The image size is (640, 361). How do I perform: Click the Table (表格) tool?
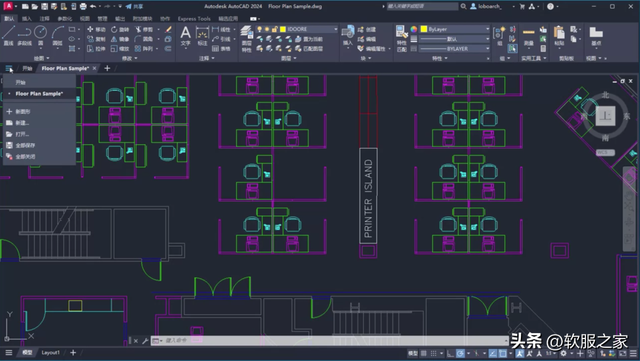[x=221, y=49]
